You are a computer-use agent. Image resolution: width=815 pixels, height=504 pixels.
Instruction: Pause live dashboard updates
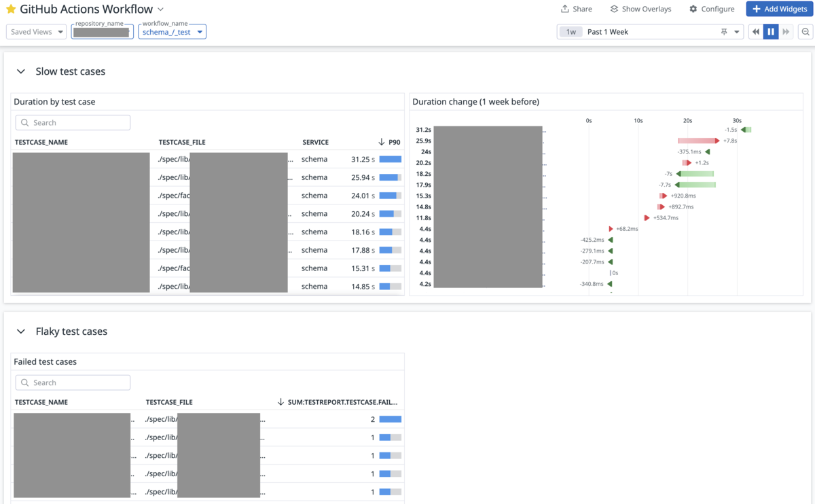pos(771,32)
